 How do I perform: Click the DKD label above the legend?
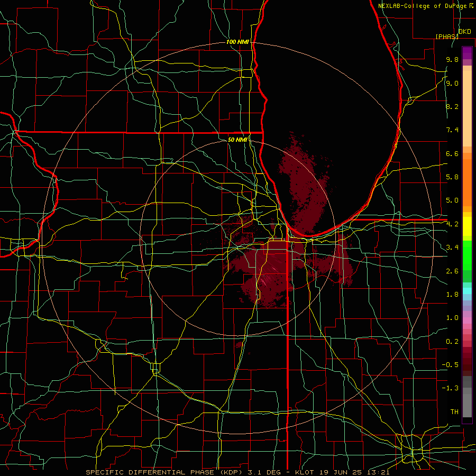click(465, 32)
